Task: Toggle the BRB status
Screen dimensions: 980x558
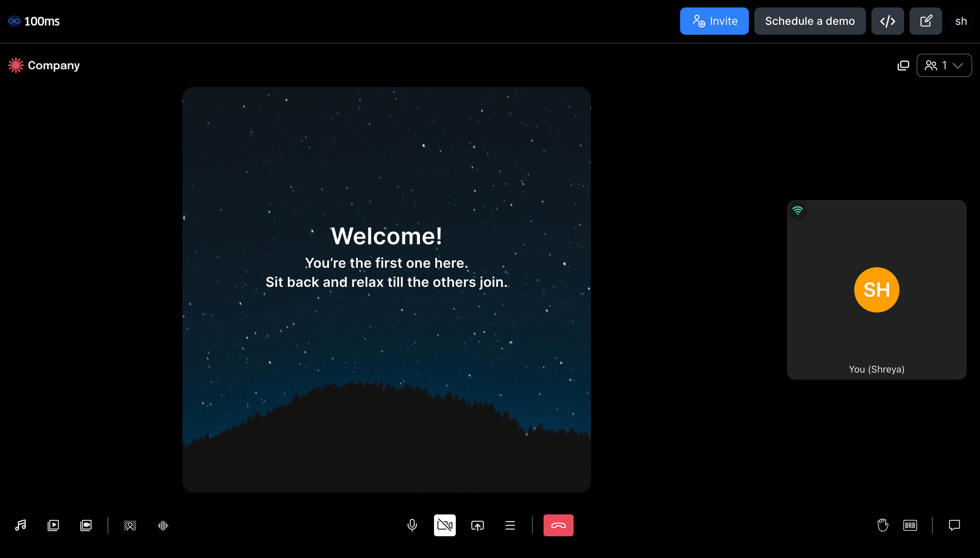Action: 910,525
